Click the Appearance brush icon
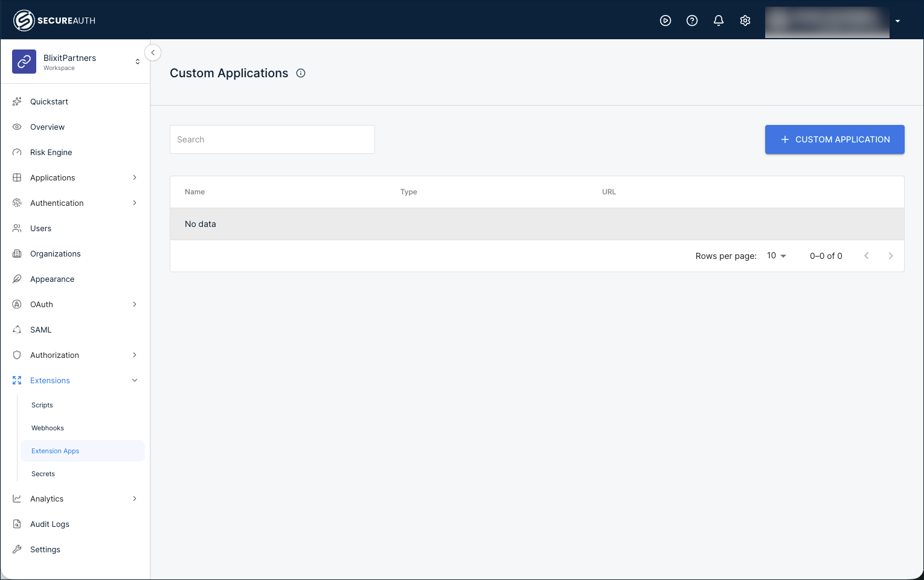 pyautogui.click(x=17, y=279)
